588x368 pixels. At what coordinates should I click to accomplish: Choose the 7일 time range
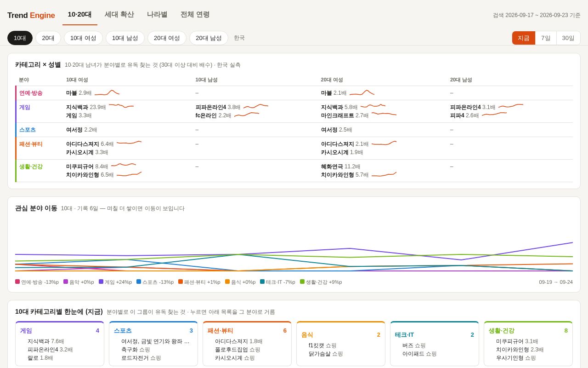click(546, 38)
